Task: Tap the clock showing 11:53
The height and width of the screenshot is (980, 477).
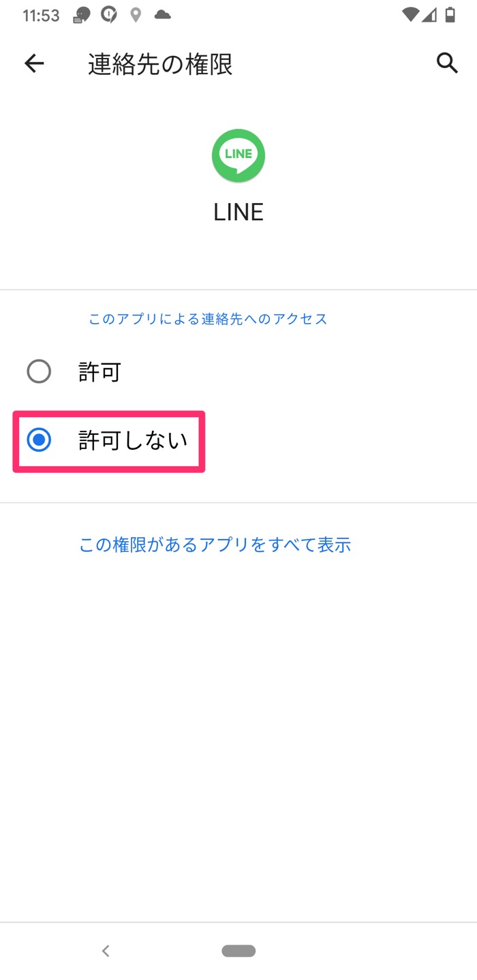Action: pyautogui.click(x=41, y=14)
